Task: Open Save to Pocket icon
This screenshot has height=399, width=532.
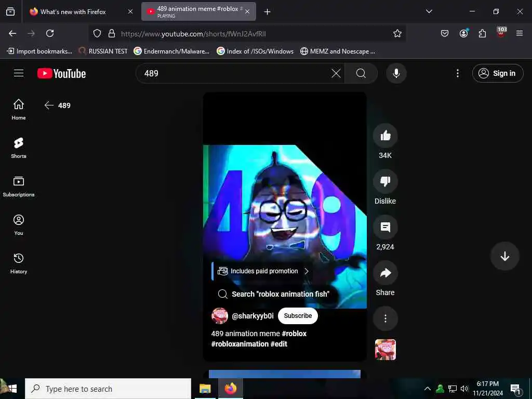Action: (x=445, y=33)
